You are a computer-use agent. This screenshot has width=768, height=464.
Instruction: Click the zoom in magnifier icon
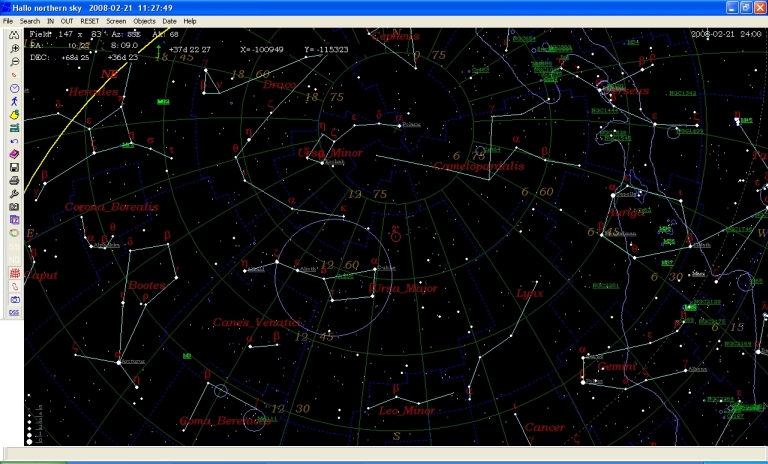(x=14, y=49)
